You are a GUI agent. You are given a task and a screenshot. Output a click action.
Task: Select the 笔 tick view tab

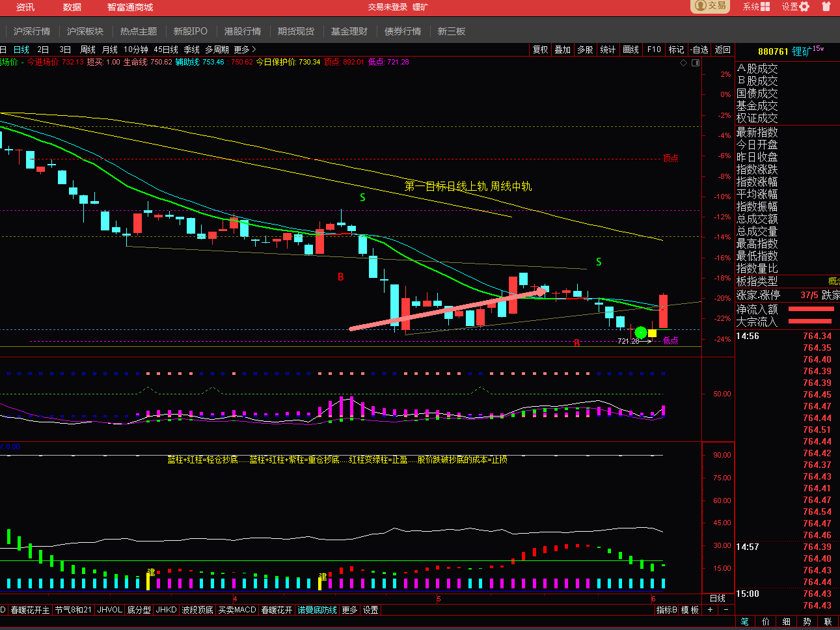point(745,622)
